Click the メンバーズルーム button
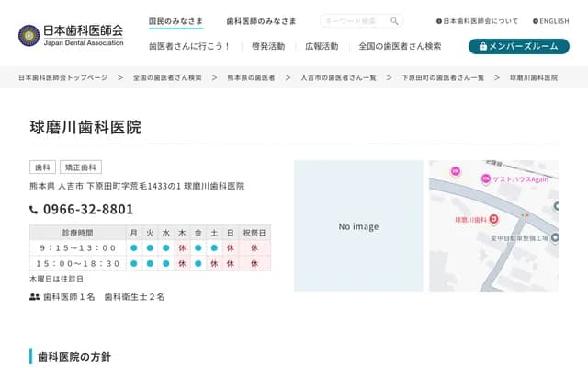 (518, 46)
